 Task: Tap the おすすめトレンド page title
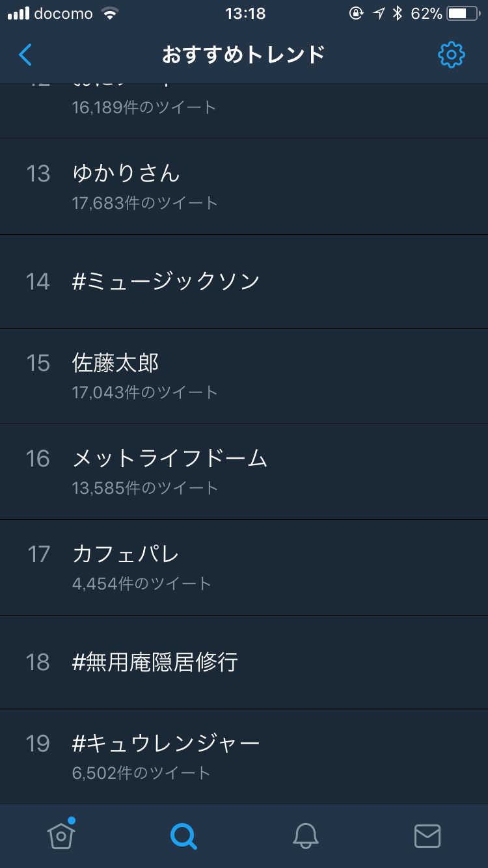coord(243,55)
